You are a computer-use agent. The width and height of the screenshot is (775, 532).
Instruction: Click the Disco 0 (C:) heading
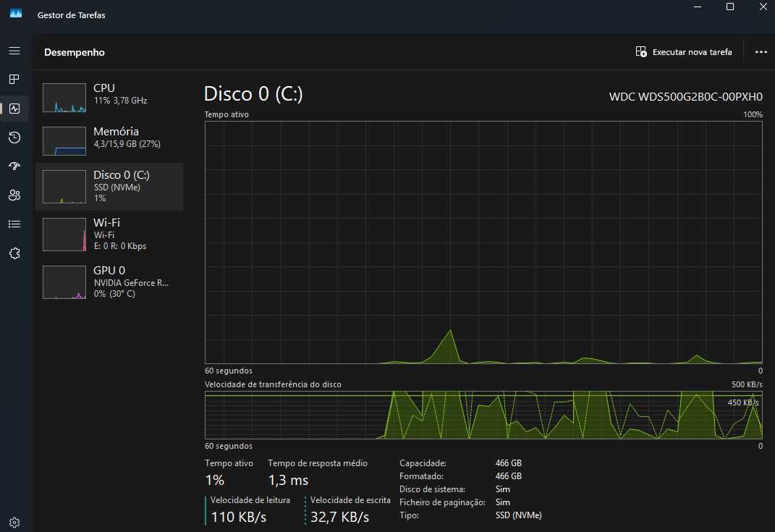[x=253, y=94]
